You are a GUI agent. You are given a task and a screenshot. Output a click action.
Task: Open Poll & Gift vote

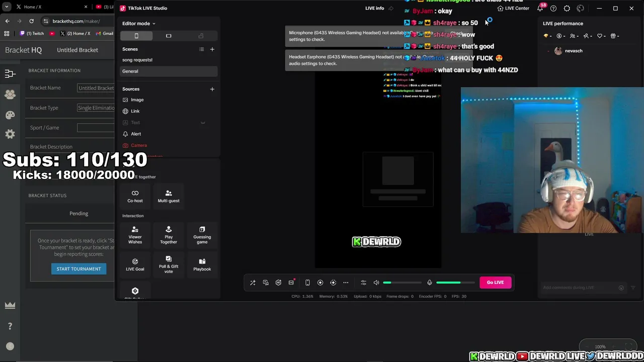click(x=169, y=265)
